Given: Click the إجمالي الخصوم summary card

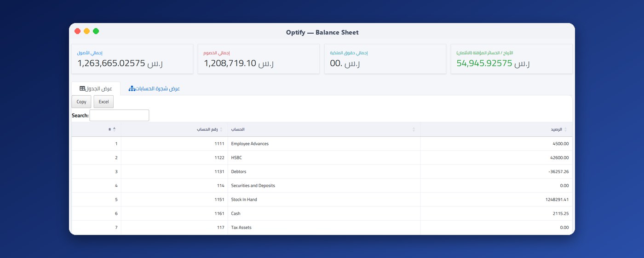Looking at the screenshot, I should [x=259, y=59].
